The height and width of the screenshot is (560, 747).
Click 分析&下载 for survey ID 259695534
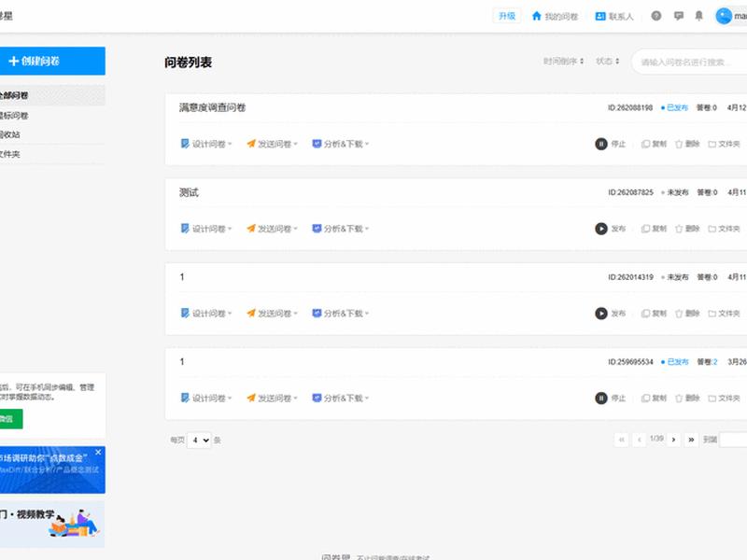[x=340, y=399]
